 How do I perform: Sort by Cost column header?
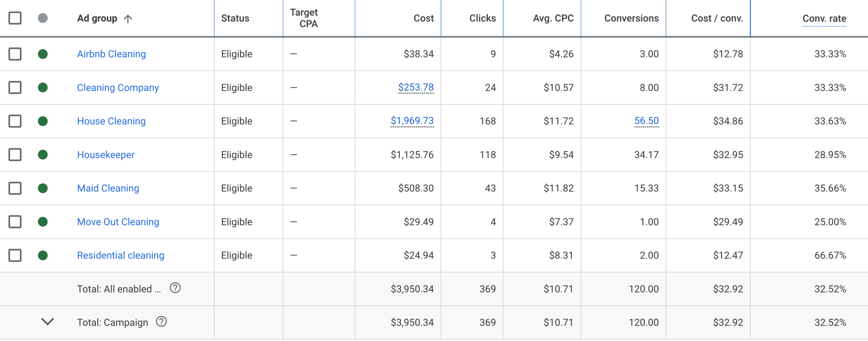point(424,19)
